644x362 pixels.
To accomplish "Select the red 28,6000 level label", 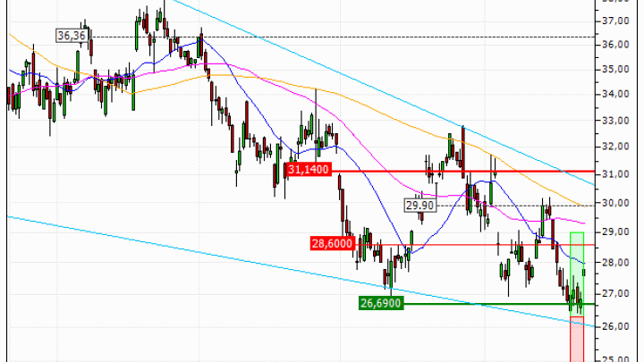I will 332,244.
